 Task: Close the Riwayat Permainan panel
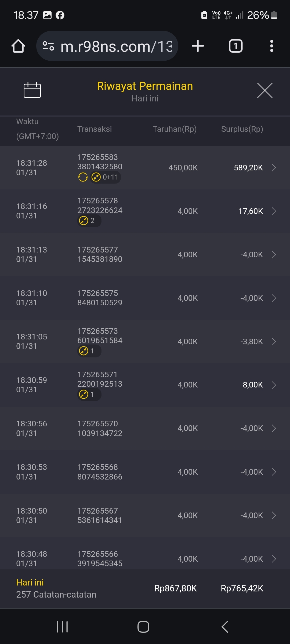[x=264, y=90]
